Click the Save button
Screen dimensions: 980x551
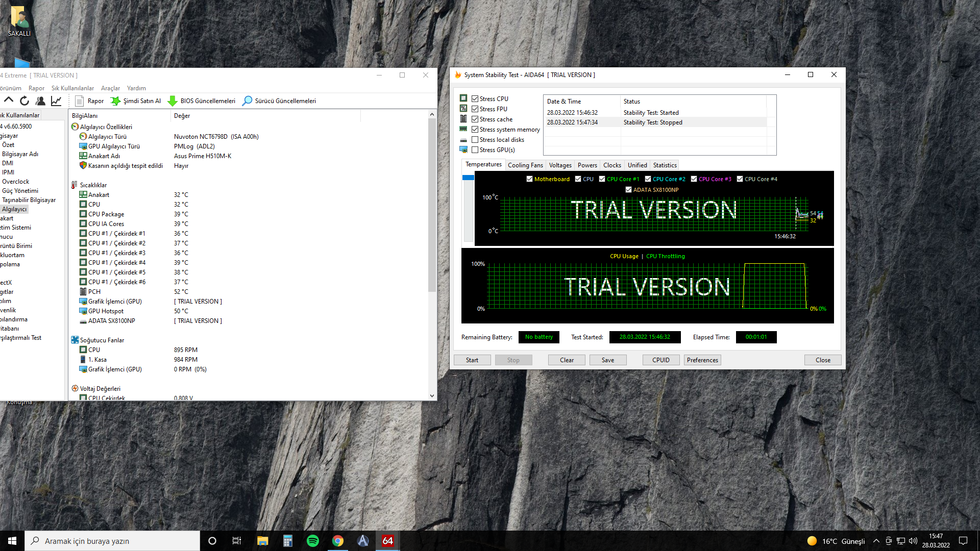pyautogui.click(x=608, y=360)
